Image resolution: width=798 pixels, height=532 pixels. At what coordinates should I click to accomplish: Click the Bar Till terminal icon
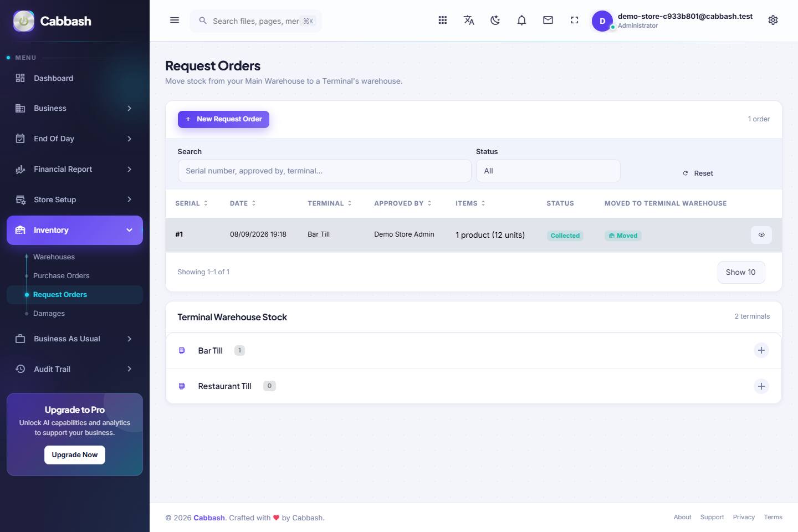tap(182, 351)
